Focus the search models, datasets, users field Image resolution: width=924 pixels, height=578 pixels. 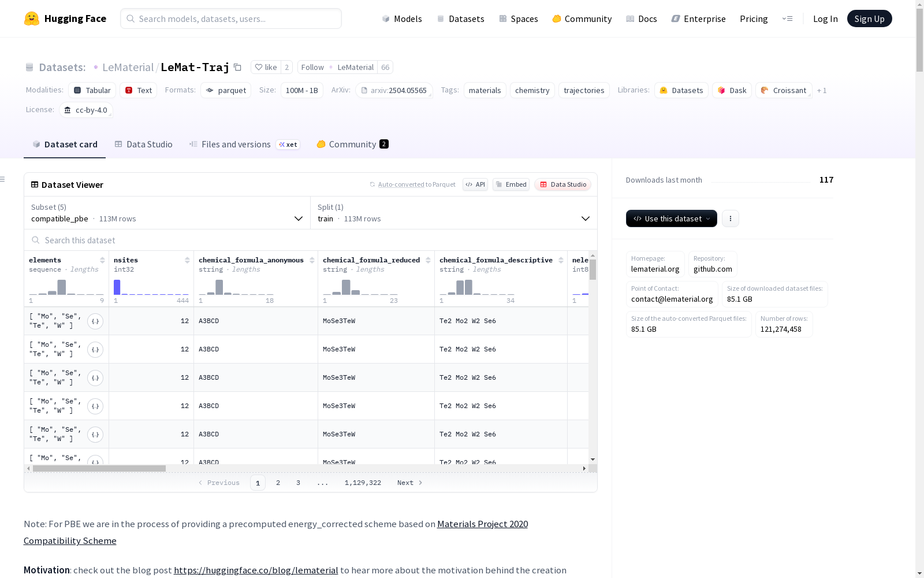(x=231, y=18)
